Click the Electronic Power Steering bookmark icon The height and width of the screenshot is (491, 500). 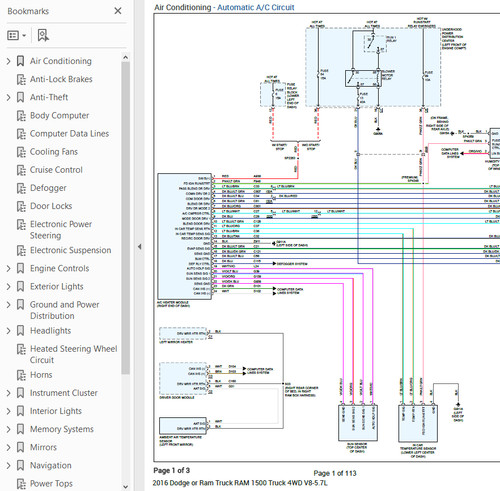pos(21,224)
